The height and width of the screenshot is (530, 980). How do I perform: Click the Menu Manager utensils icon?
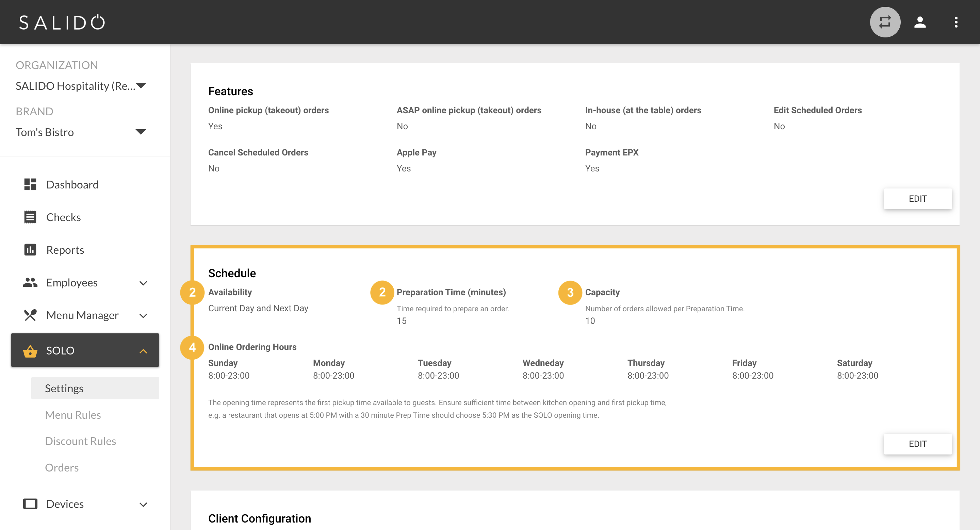pyautogui.click(x=30, y=315)
